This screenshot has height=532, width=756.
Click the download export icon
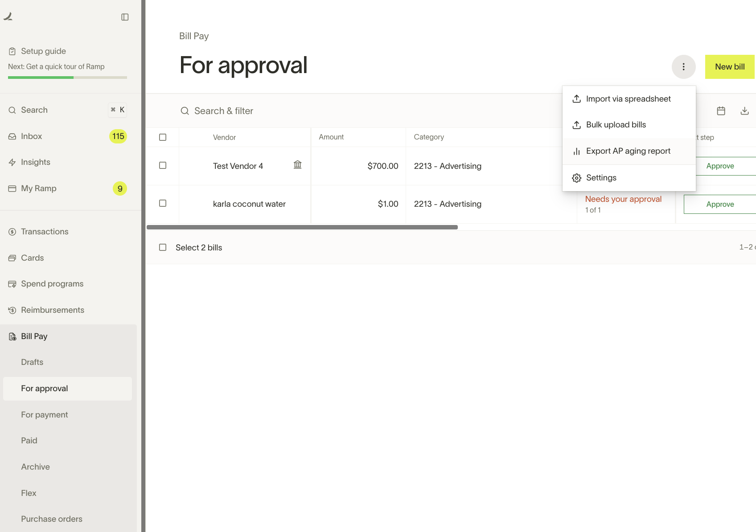tap(744, 111)
